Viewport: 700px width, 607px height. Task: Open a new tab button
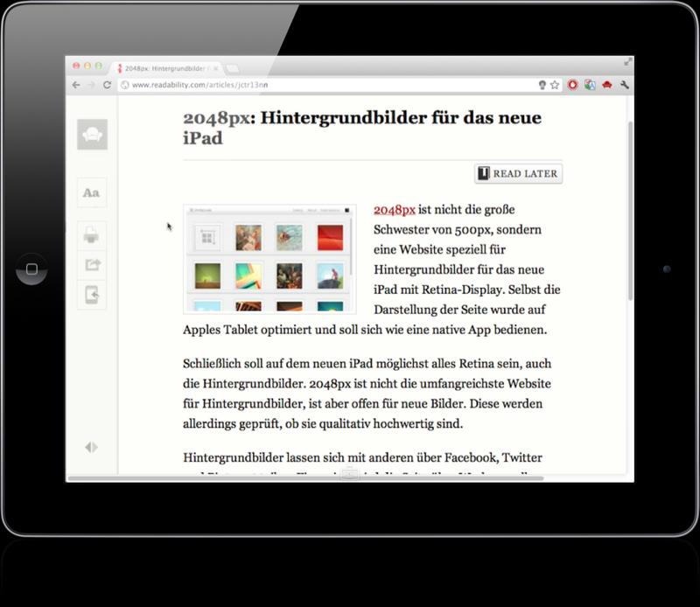pyautogui.click(x=232, y=69)
